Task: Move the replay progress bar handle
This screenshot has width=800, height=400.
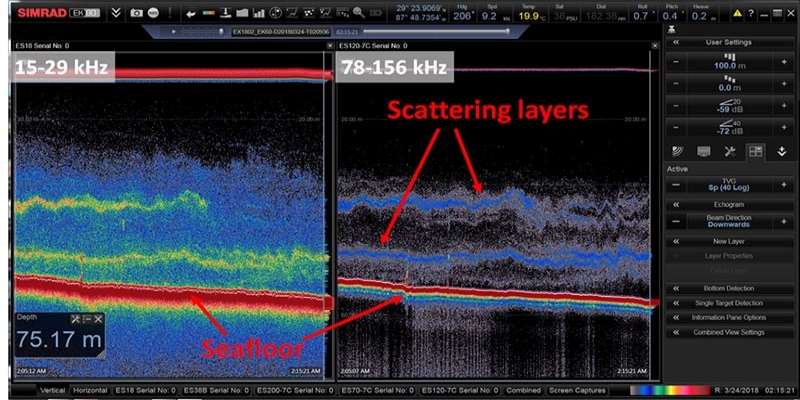Action: point(507,32)
